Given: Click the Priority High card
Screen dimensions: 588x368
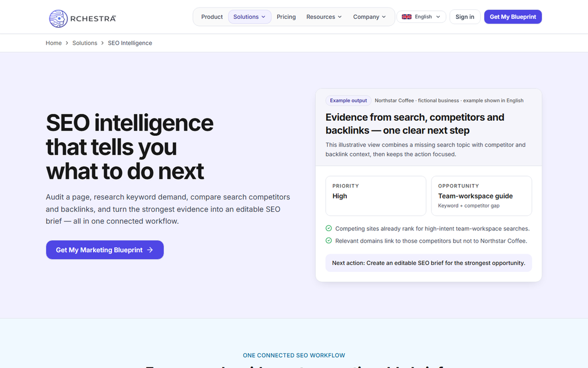Looking at the screenshot, I should (376, 196).
